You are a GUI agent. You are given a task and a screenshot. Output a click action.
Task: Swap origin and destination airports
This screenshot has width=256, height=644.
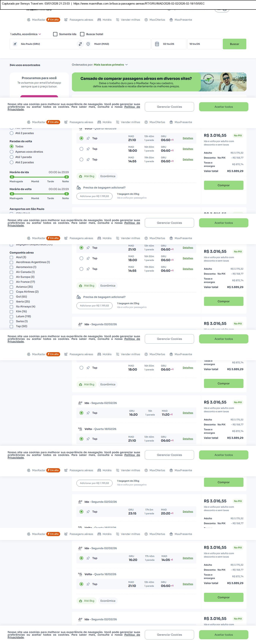tap(80, 44)
